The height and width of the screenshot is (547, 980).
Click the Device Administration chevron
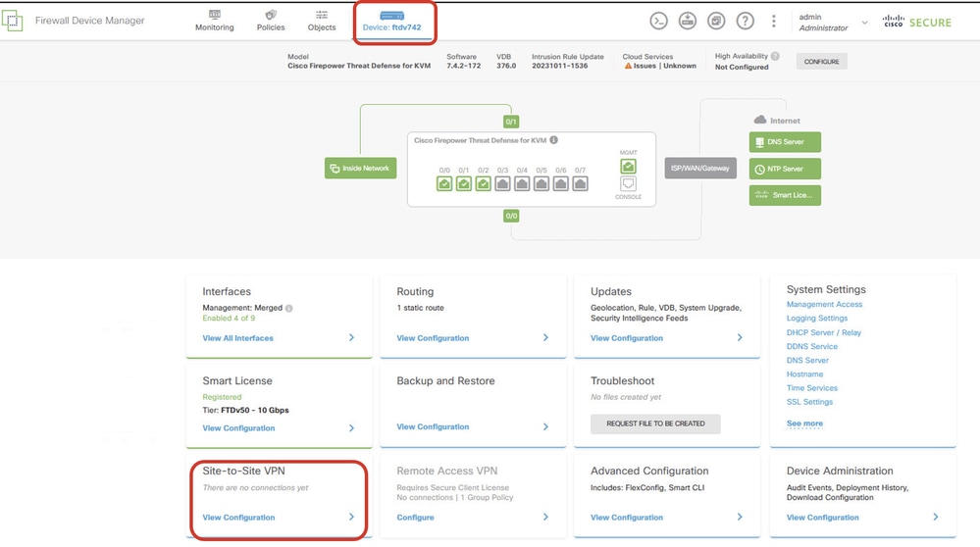(x=936, y=517)
